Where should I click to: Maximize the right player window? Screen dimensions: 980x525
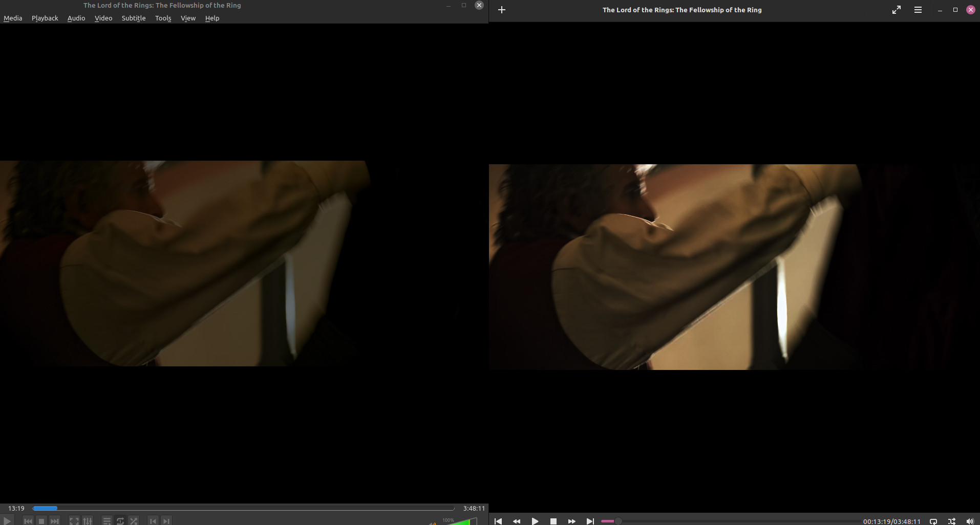(955, 10)
